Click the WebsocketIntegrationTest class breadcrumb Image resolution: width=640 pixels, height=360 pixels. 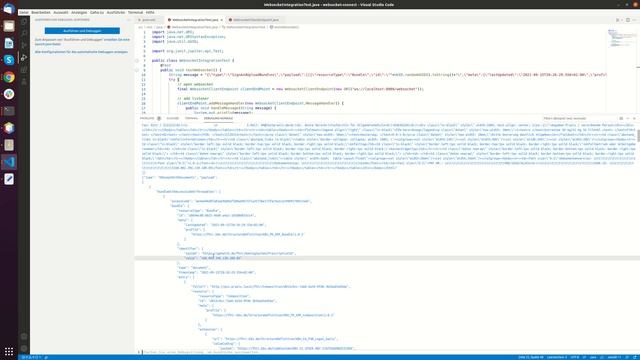(246, 27)
